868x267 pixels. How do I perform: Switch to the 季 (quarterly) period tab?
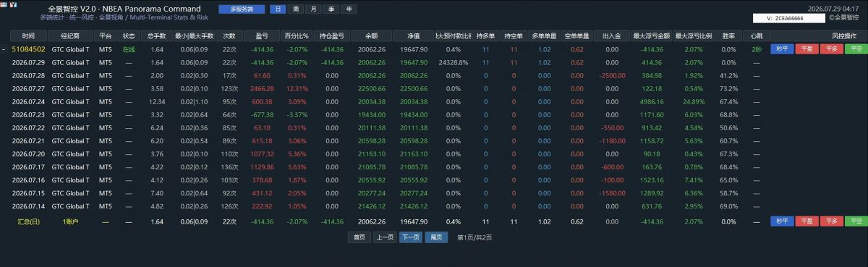(x=331, y=9)
